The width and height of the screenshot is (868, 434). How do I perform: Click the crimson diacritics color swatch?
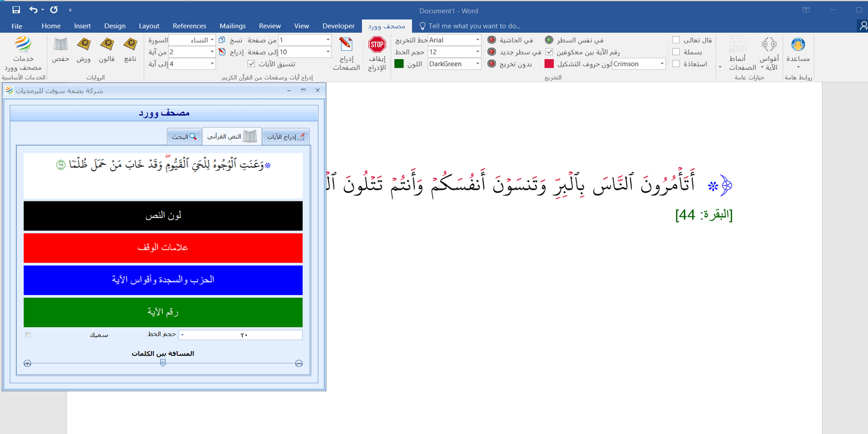click(x=549, y=64)
